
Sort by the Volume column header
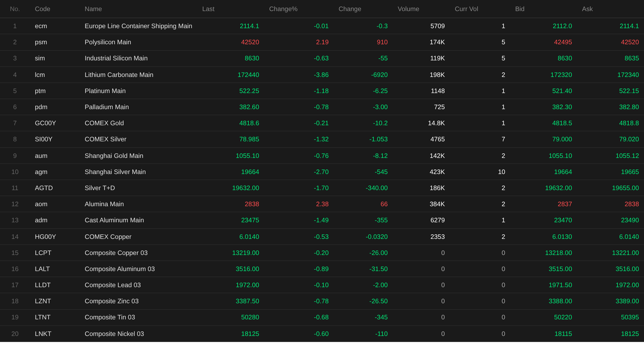click(408, 9)
